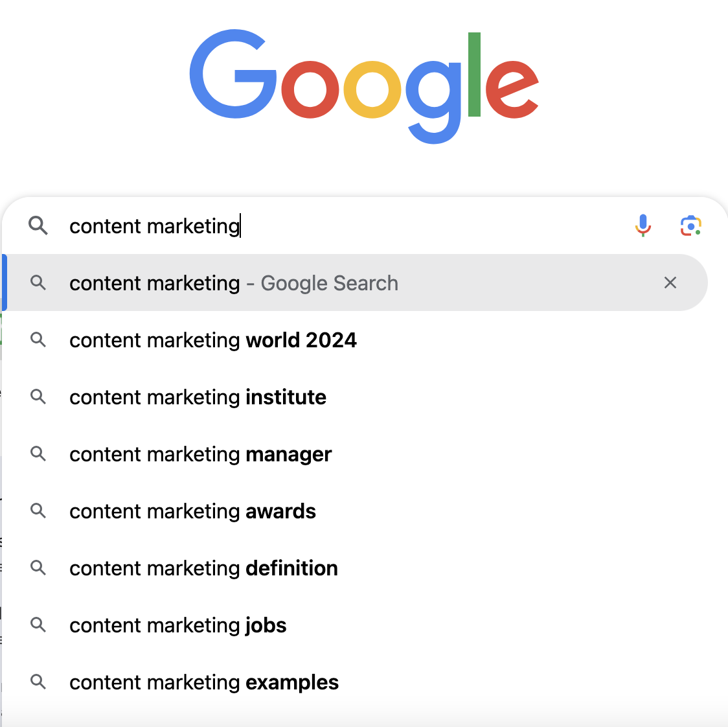
Task: Click the search icon beside 'content marketing jobs'
Action: point(38,625)
